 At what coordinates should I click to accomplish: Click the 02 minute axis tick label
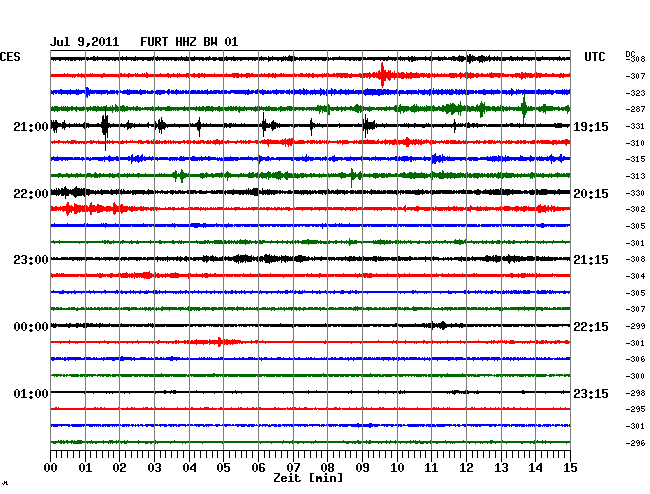click(119, 467)
